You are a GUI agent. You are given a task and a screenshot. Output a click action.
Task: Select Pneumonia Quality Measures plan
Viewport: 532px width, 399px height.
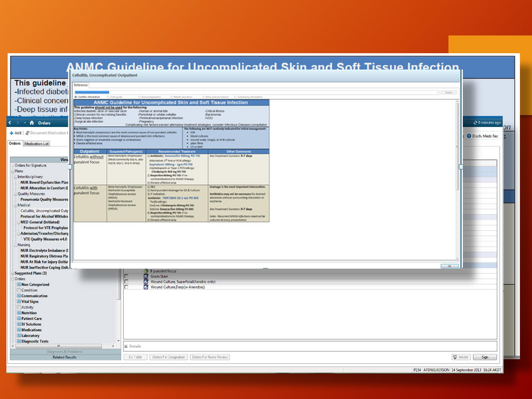tap(44, 199)
